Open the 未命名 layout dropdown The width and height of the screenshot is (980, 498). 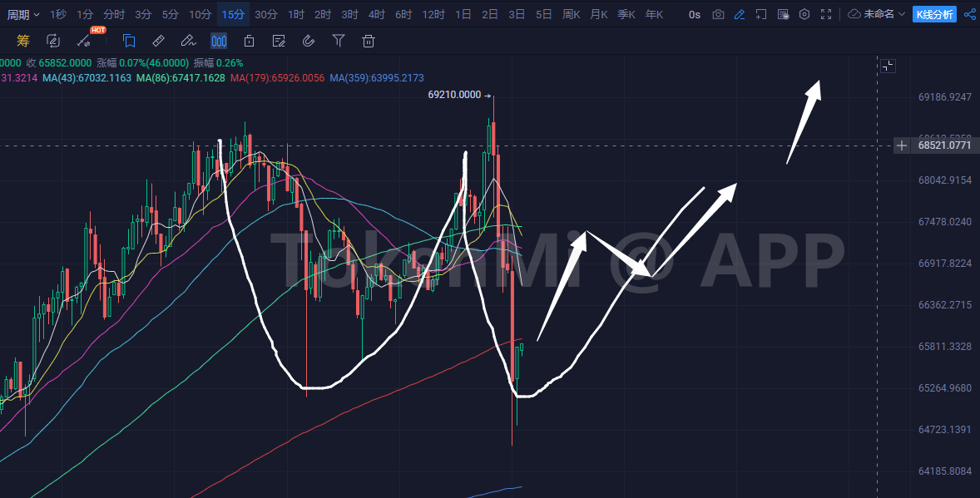tap(877, 14)
